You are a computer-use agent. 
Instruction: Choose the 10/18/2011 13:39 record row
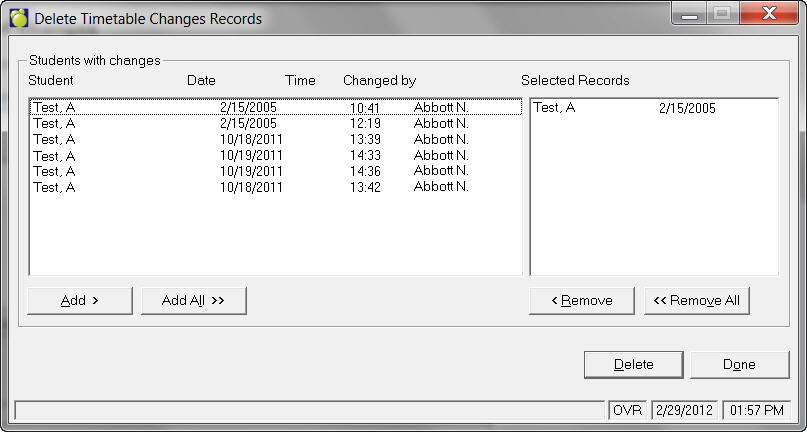pos(250,139)
